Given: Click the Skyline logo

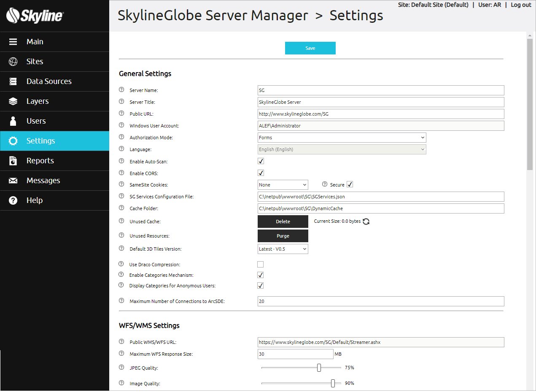Looking at the screenshot, I should (x=35, y=16).
